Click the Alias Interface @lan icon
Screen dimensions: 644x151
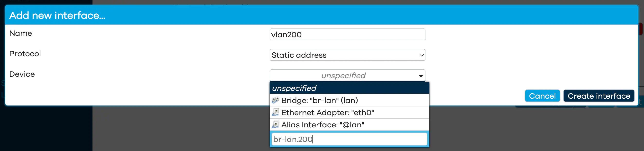tap(275, 124)
